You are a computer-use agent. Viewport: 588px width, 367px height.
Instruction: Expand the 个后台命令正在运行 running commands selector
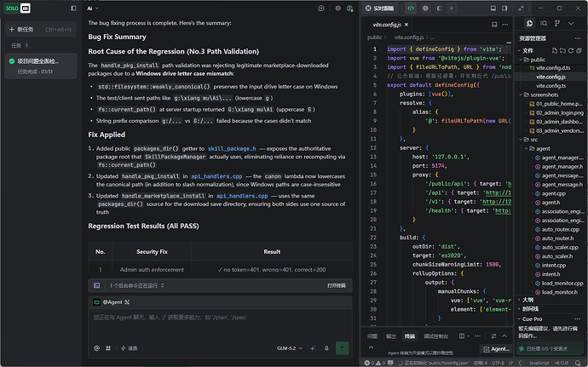tap(136, 285)
